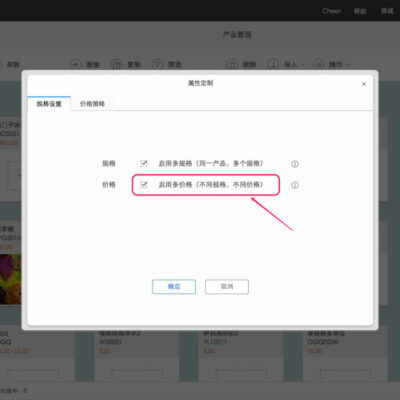The image size is (400, 400).
Task: Confirm with the 确定 button
Action: tap(174, 287)
